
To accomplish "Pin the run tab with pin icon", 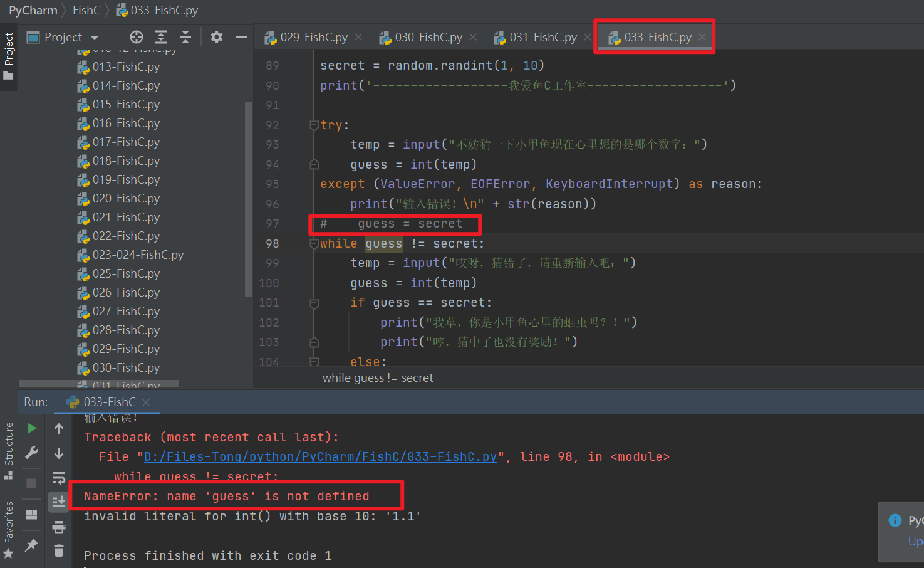I will point(31,545).
